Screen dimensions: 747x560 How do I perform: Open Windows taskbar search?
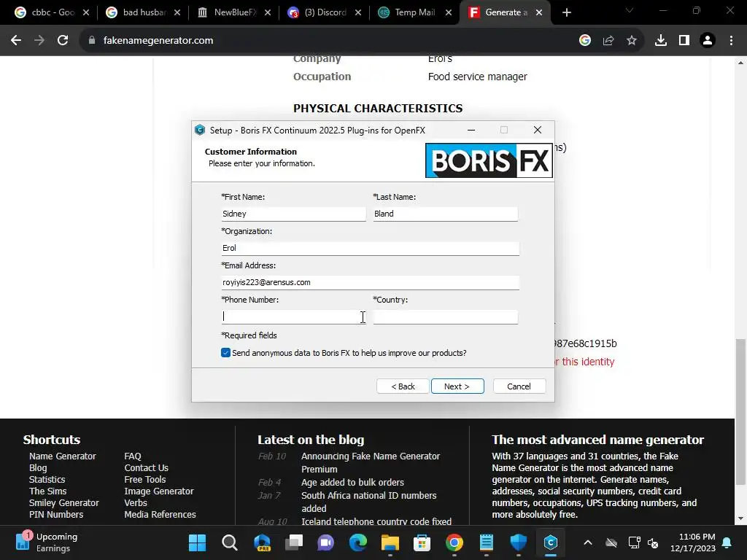[x=230, y=542]
